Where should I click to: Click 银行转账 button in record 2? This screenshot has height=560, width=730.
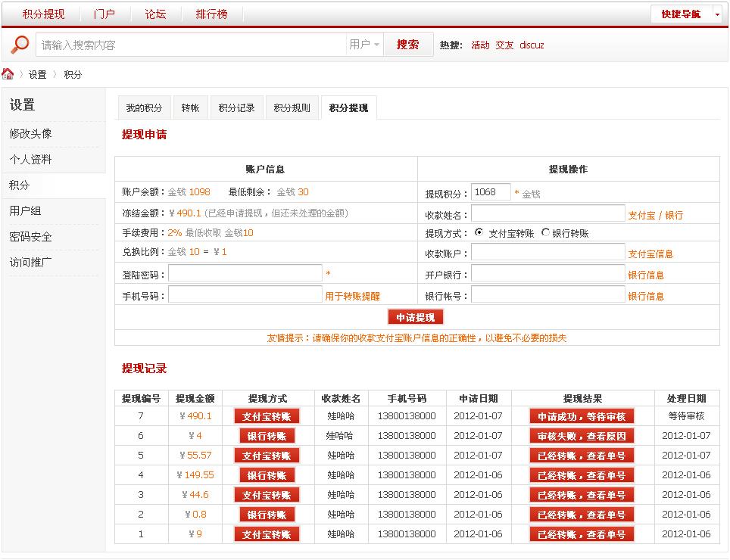[267, 515]
